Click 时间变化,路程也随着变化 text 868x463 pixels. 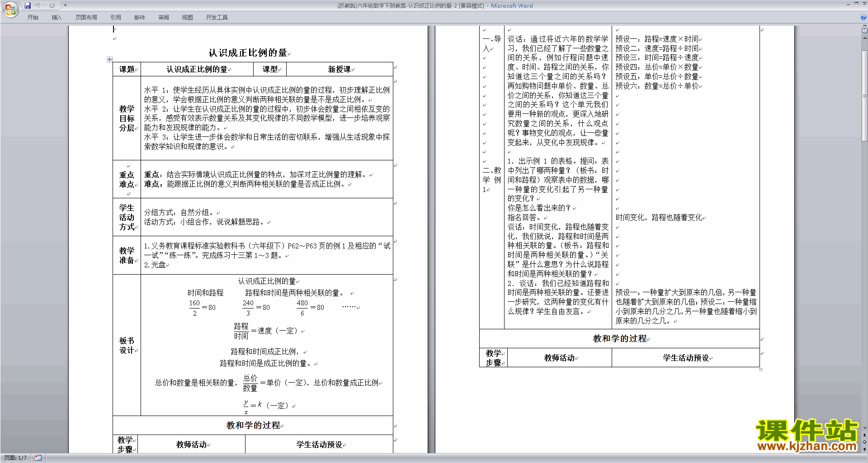coord(659,218)
